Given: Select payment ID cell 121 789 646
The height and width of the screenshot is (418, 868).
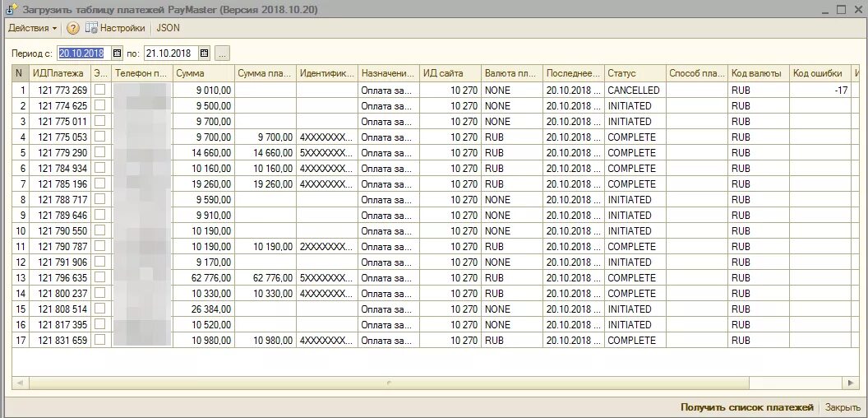Looking at the screenshot, I should pyautogui.click(x=60, y=215).
